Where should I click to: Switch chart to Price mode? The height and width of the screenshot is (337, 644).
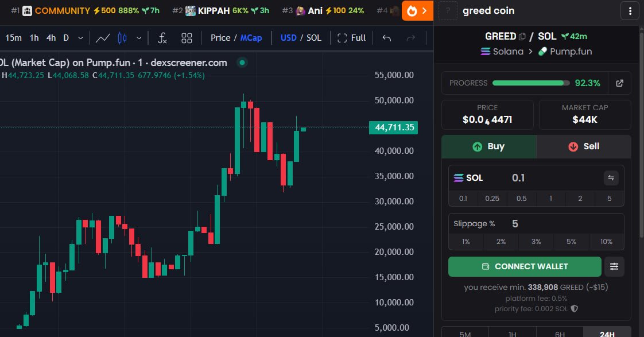[220, 38]
